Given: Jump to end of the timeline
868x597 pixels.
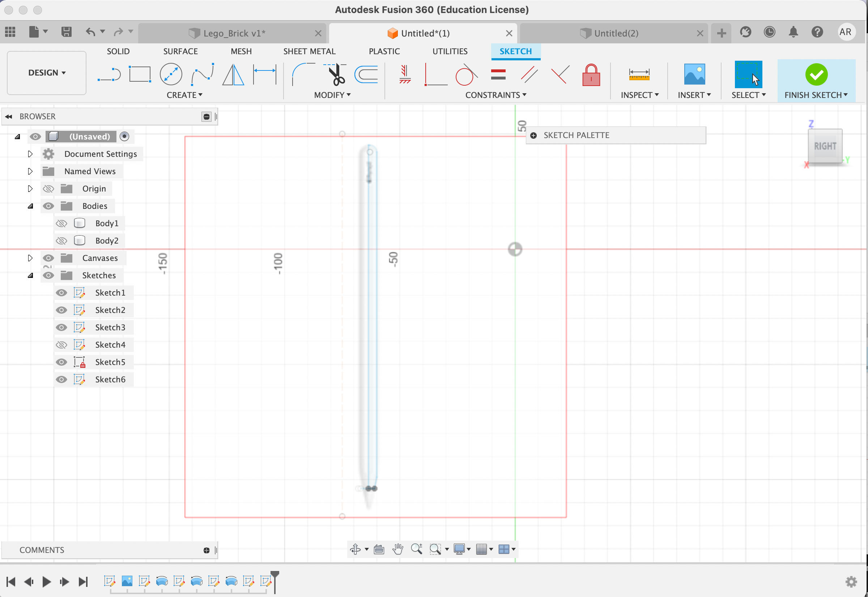Looking at the screenshot, I should pos(83,581).
